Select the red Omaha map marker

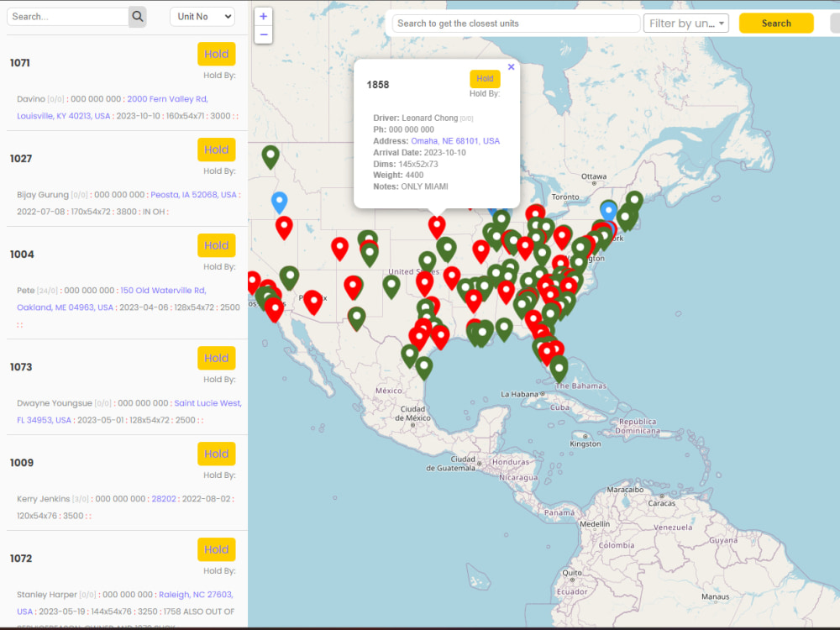pos(437,227)
